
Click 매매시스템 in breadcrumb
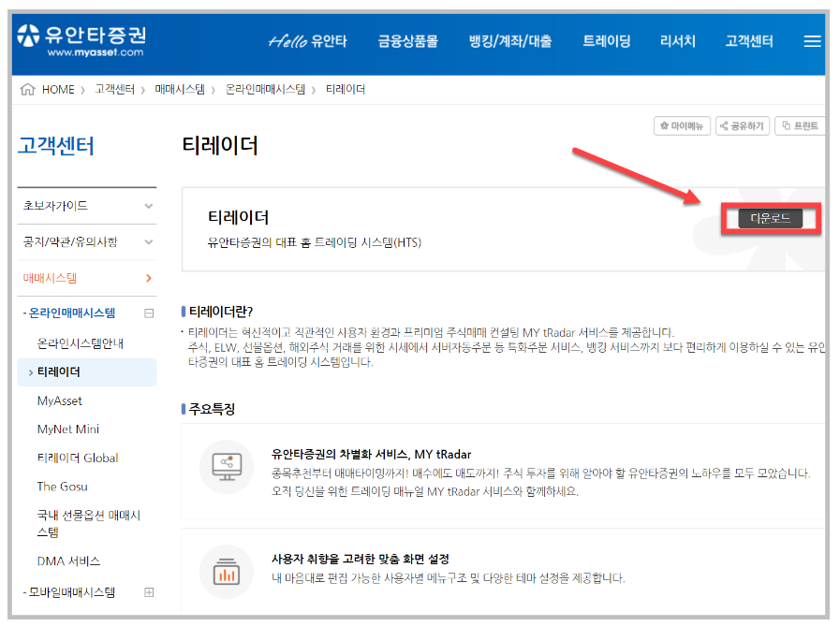point(180,90)
